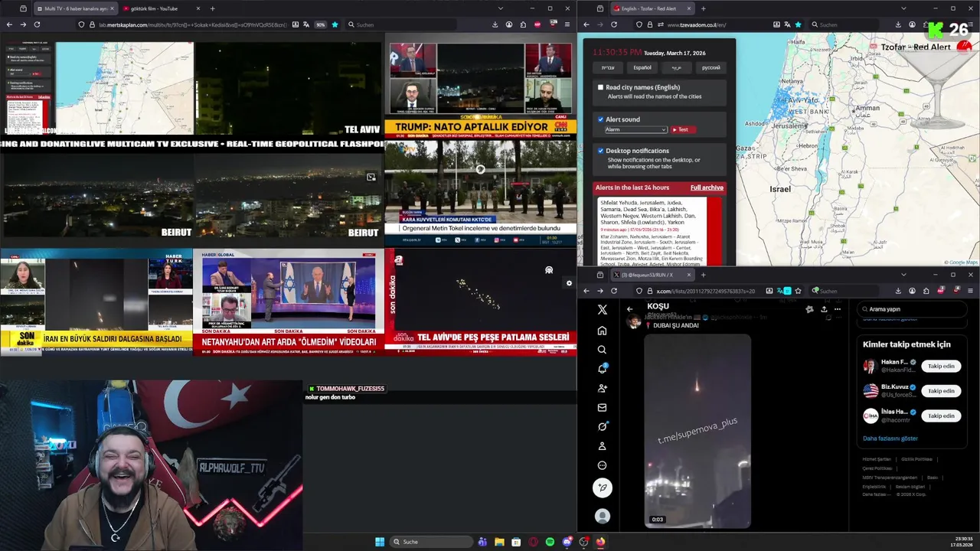Switch to göktürk film YouTube tab
This screenshot has height=551, width=980.
161,8
